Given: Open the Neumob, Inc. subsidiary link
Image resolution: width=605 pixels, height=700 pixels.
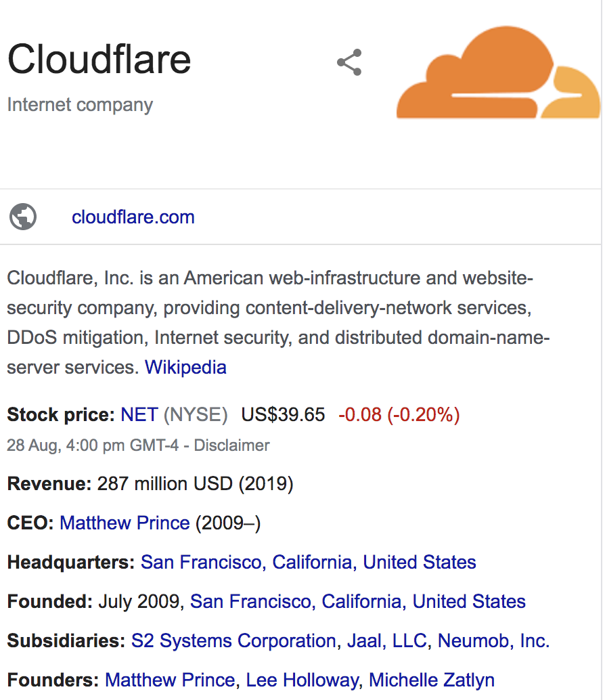Looking at the screenshot, I should click(493, 640).
